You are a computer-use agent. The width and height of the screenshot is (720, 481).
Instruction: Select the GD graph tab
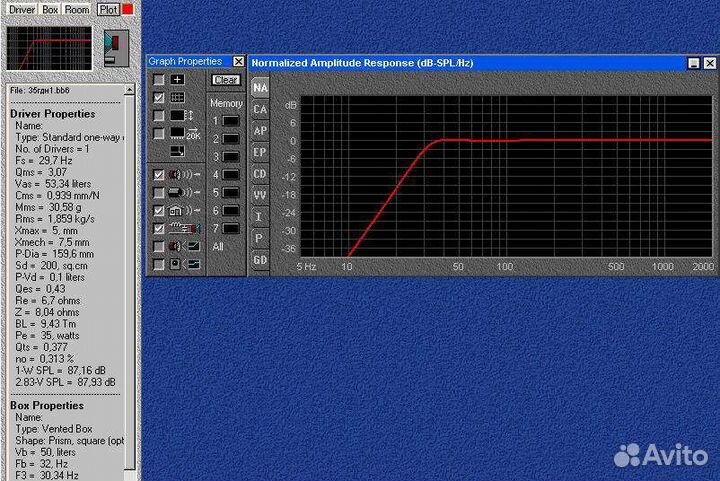pyautogui.click(x=260, y=260)
